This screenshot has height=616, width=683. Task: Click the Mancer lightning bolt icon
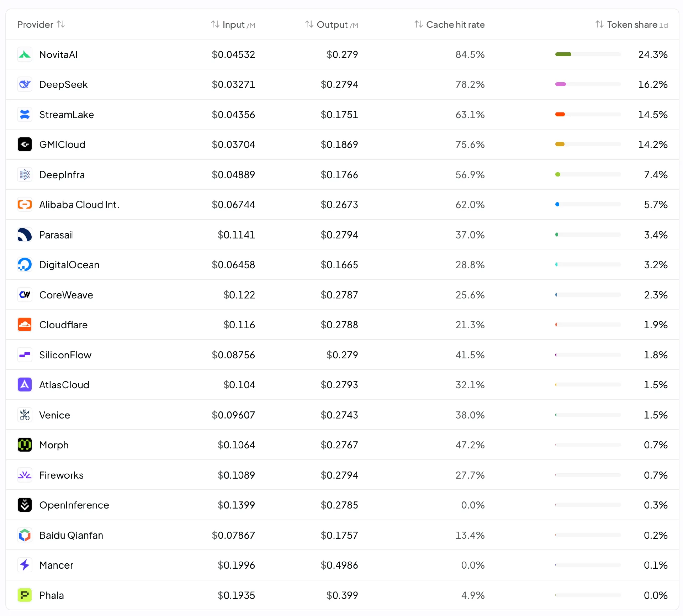coord(25,565)
